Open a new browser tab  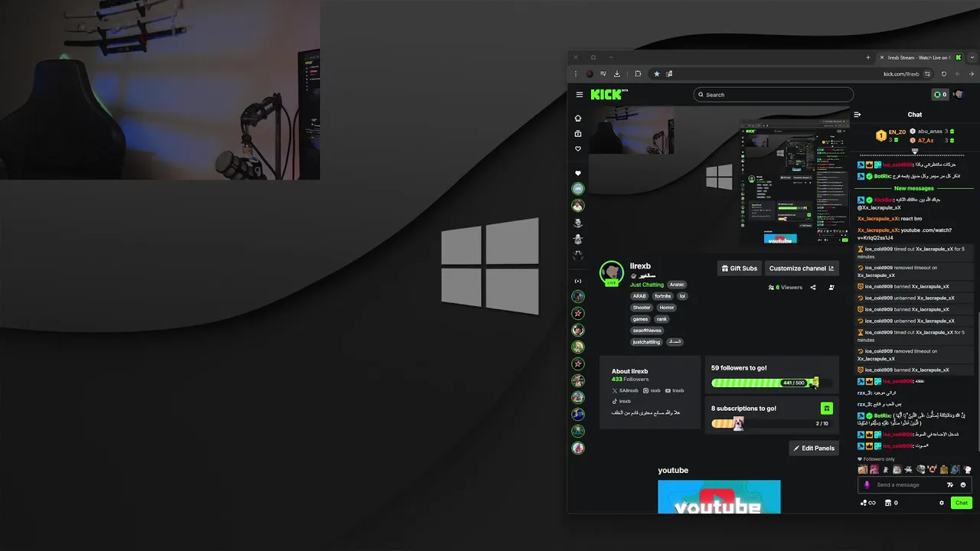[867, 57]
